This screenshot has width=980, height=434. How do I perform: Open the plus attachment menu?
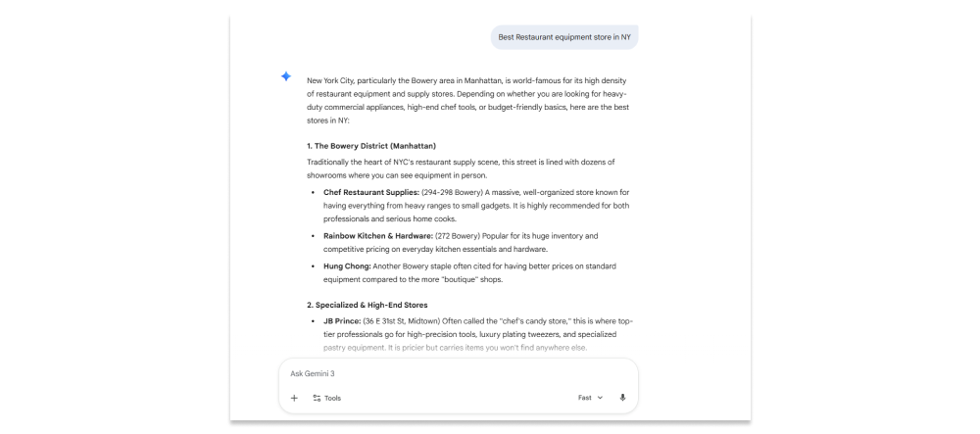(294, 398)
